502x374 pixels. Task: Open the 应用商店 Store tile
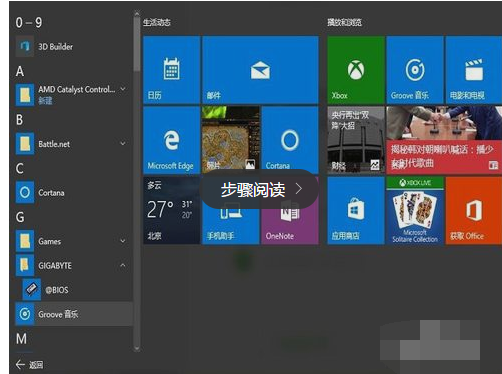coord(356,211)
